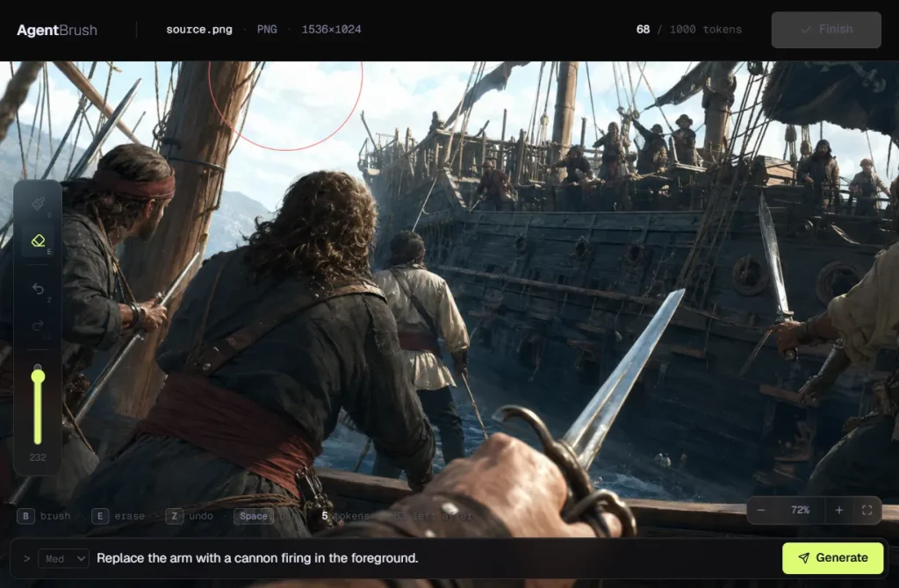Click the PNG format label

tap(267, 29)
